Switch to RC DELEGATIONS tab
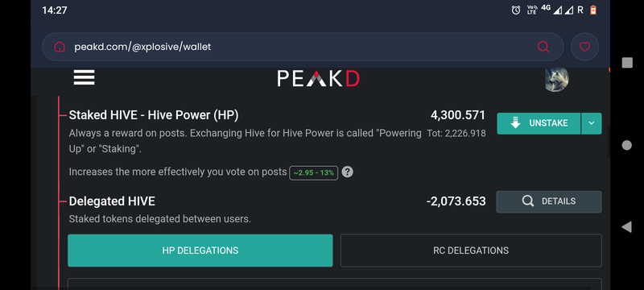The width and height of the screenshot is (644, 290). [471, 251]
